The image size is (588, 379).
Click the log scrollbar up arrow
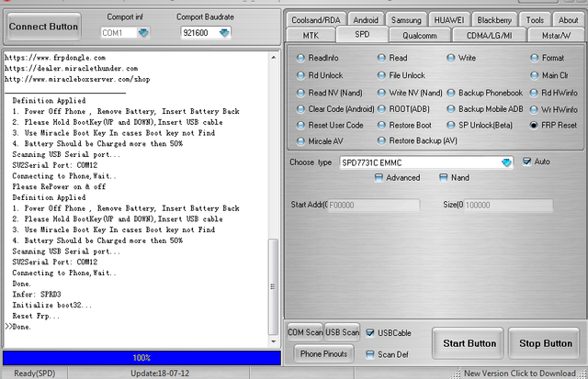pos(274,57)
